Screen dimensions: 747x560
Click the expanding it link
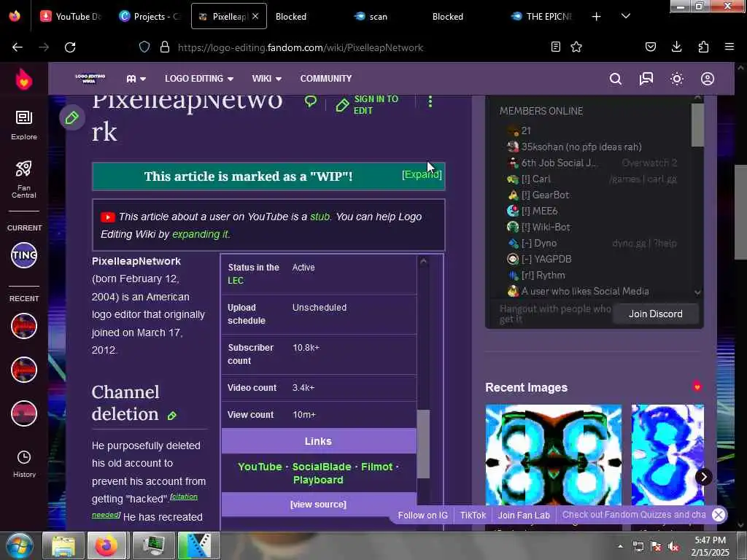[x=201, y=234]
